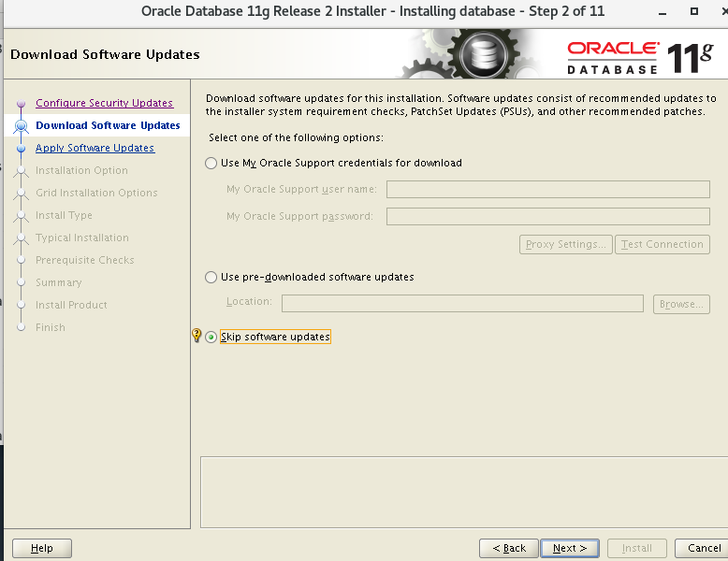Click the Test Connection button
This screenshot has height=561, width=728.
[x=662, y=244]
